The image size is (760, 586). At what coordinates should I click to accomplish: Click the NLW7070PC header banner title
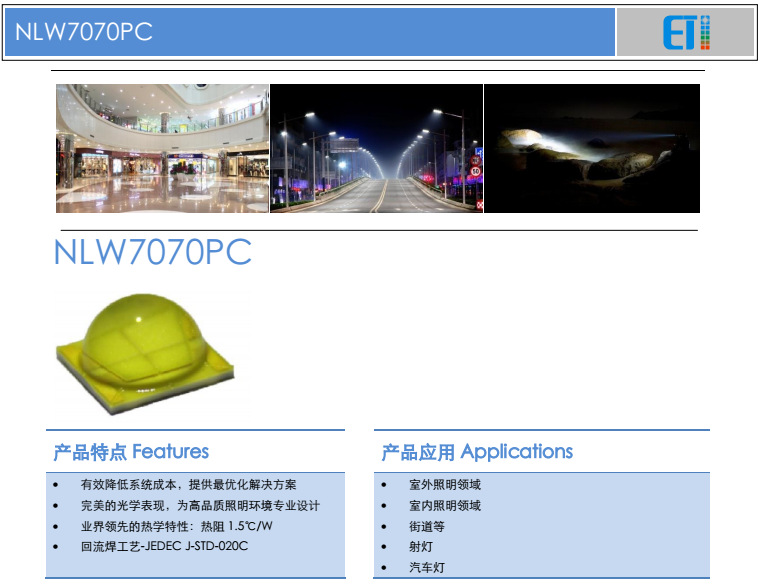tap(84, 32)
